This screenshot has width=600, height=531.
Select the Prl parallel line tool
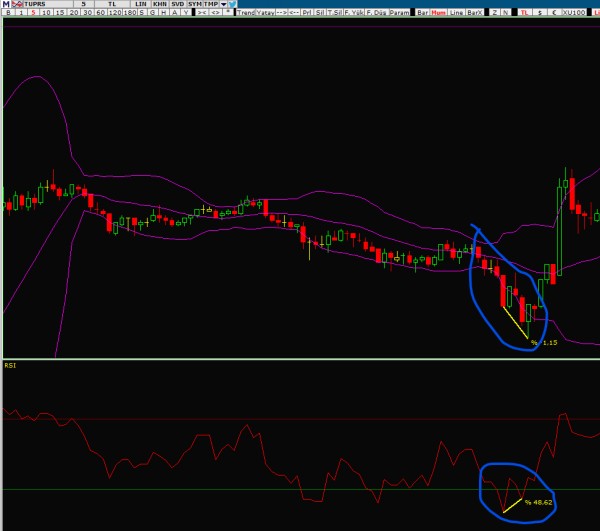[307, 13]
